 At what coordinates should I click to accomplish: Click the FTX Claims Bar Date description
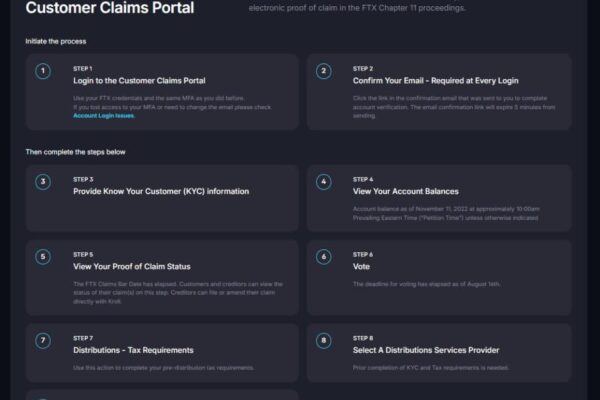[178, 293]
